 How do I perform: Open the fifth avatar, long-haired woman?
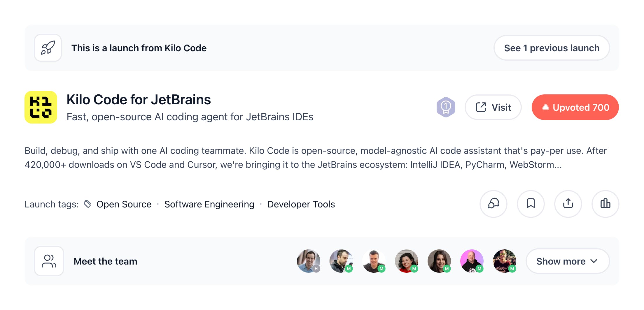click(439, 261)
